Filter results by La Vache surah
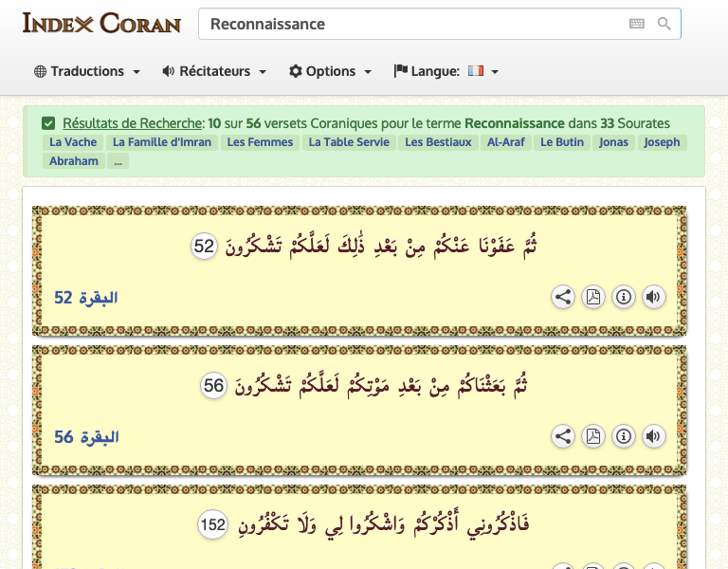This screenshot has width=728, height=569. (72, 142)
